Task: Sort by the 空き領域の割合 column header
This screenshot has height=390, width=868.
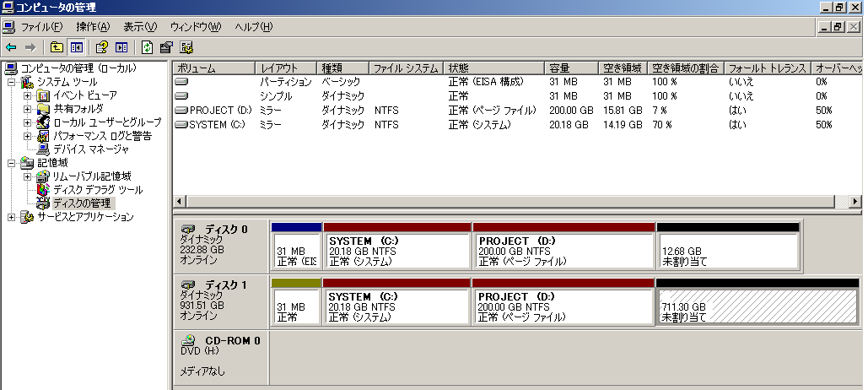Action: coord(686,68)
